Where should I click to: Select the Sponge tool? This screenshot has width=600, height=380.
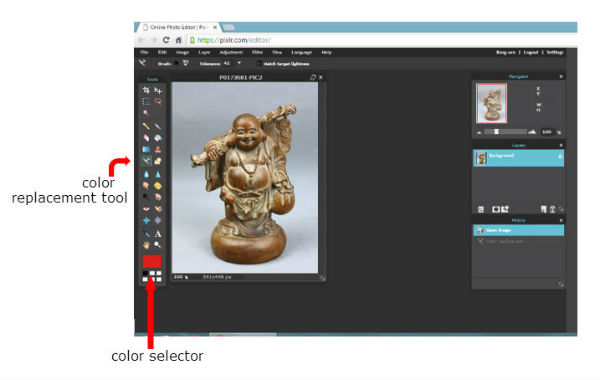pyautogui.click(x=158, y=186)
